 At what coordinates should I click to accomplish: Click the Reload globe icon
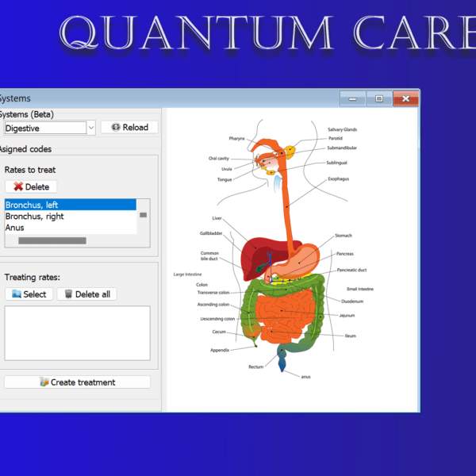[x=116, y=127]
